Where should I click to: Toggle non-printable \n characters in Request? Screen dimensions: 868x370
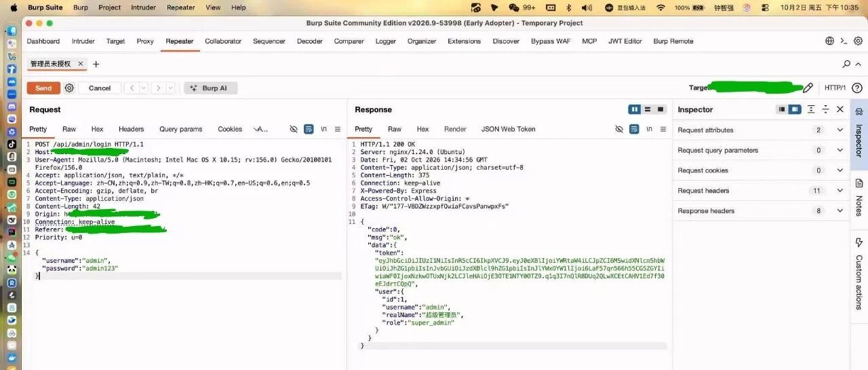324,129
